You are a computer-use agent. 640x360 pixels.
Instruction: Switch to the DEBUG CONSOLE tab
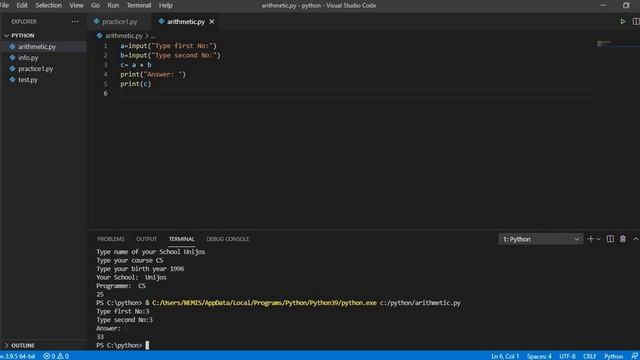[x=227, y=239]
